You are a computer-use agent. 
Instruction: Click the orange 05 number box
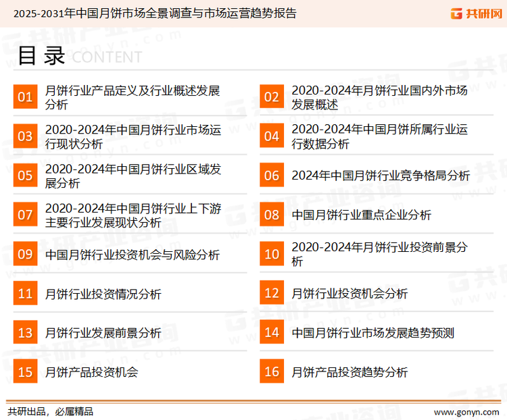[x=25, y=176]
